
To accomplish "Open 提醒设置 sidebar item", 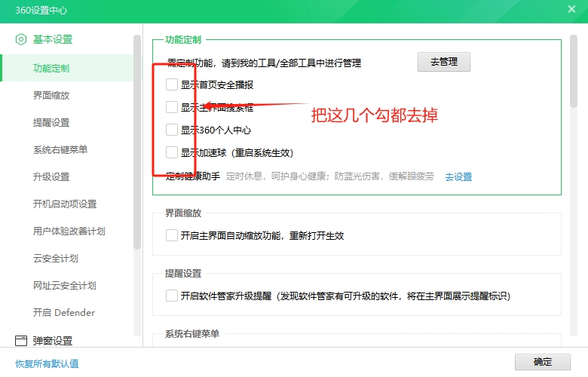I will click(51, 123).
